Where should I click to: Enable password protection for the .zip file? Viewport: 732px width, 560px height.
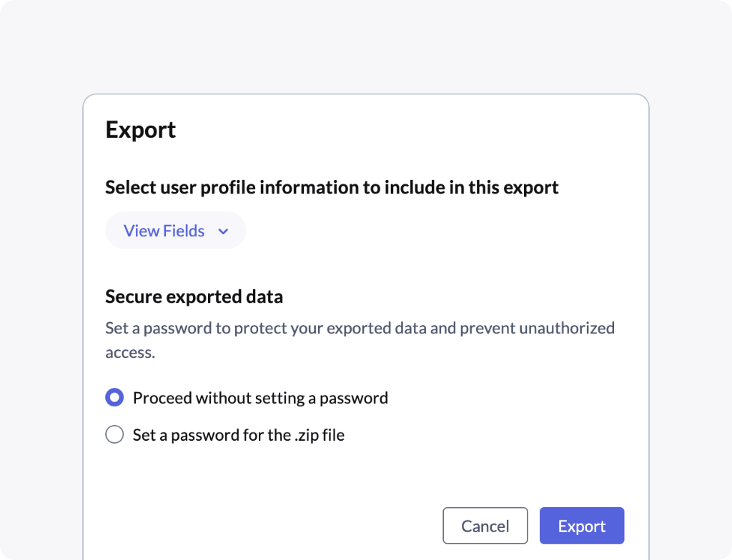click(x=114, y=434)
